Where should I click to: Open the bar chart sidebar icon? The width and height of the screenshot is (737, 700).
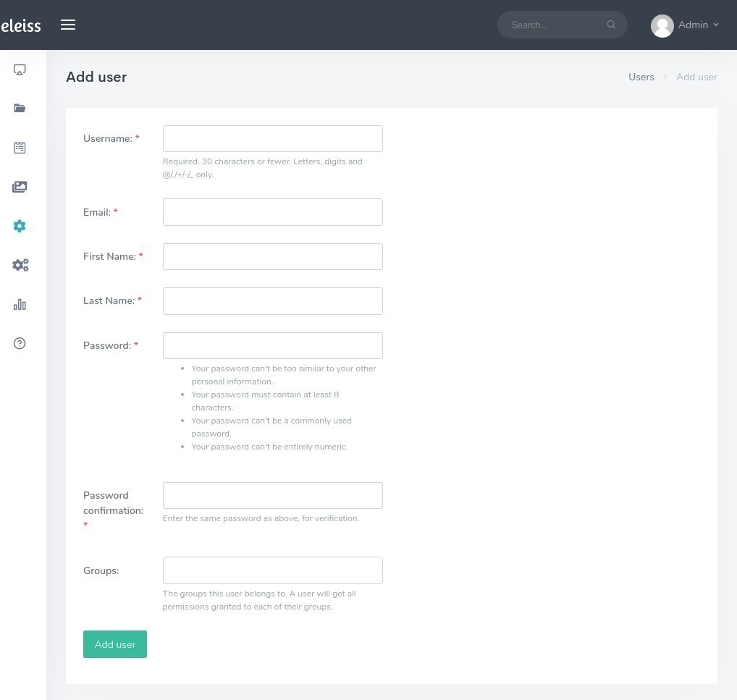point(20,305)
